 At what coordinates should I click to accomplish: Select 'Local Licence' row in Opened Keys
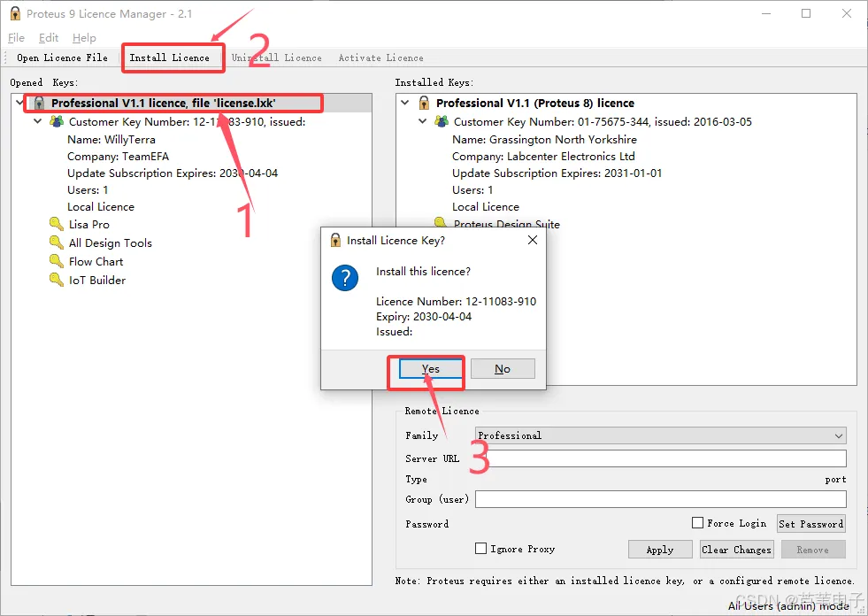[x=101, y=206]
